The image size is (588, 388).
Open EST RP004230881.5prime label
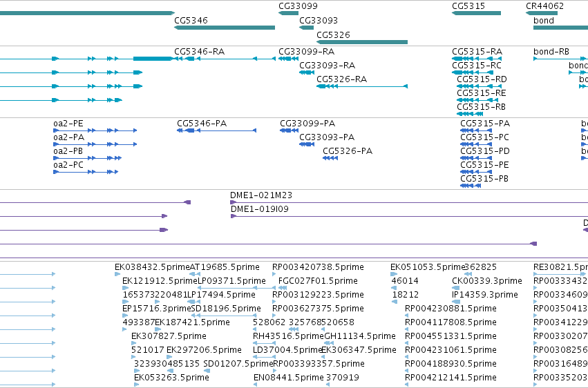click(451, 309)
